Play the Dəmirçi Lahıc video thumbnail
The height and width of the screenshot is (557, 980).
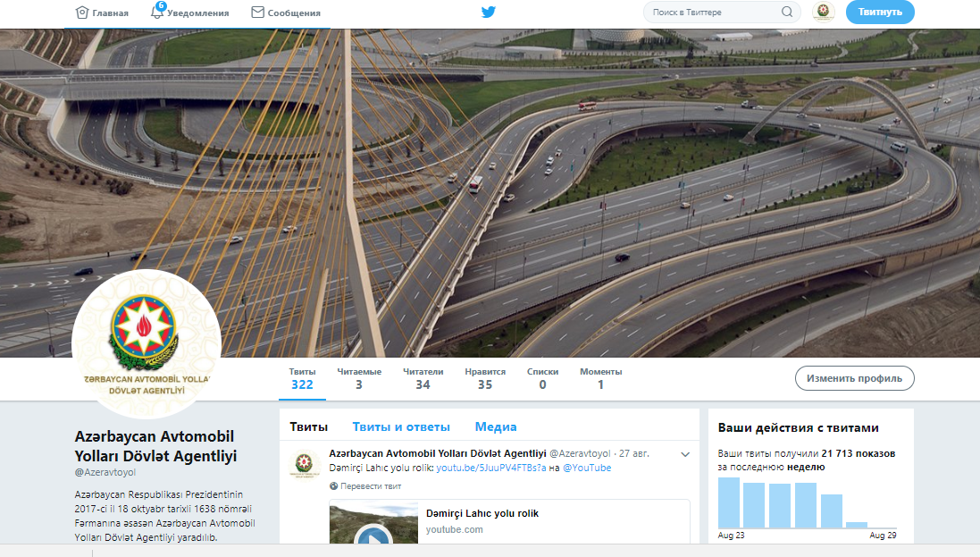[x=373, y=535]
